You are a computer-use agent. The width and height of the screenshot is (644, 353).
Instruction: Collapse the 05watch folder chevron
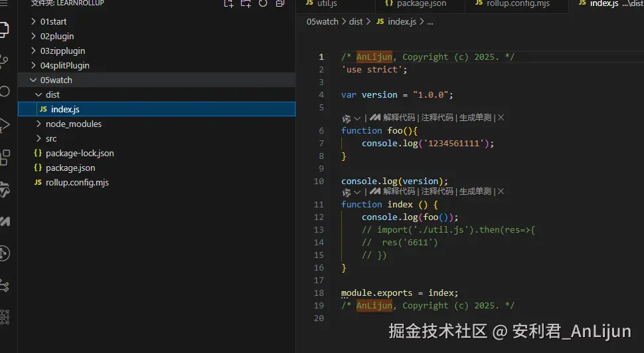coord(33,80)
